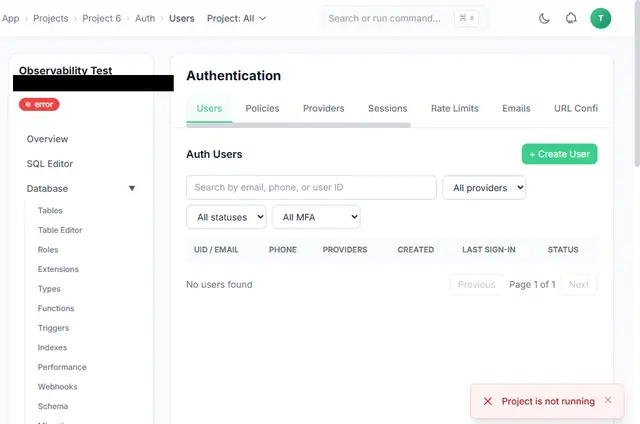The height and width of the screenshot is (424, 640).
Task: Open SQL Editor in the sidebar
Action: pos(50,164)
